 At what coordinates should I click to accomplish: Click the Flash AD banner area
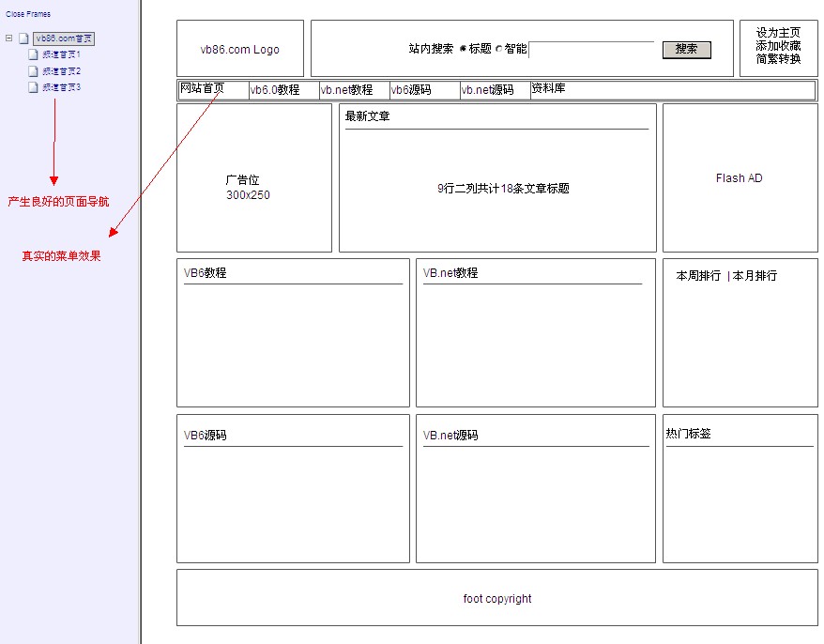(739, 178)
